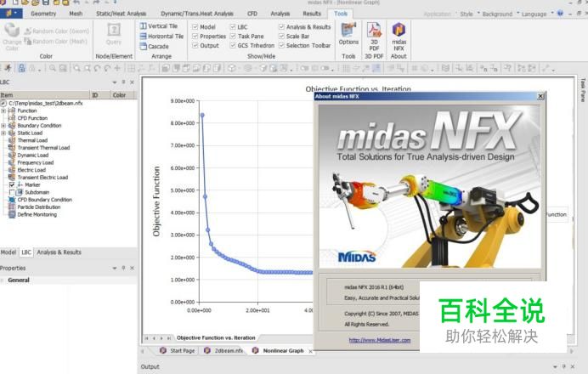Toggle the Properties show/hide checkbox
Image resolution: width=588 pixels, height=374 pixels.
(x=195, y=36)
